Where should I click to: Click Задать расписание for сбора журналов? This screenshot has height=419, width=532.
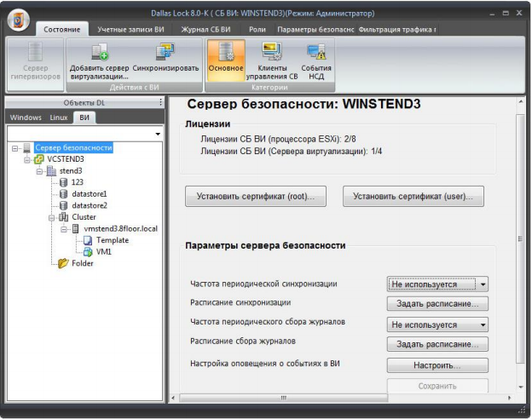point(437,344)
